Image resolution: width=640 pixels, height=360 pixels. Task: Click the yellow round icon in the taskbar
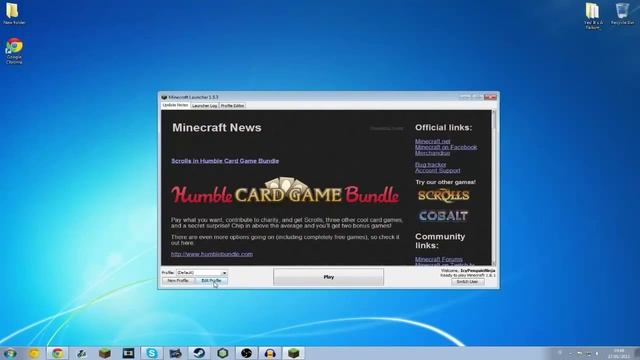coord(34,353)
